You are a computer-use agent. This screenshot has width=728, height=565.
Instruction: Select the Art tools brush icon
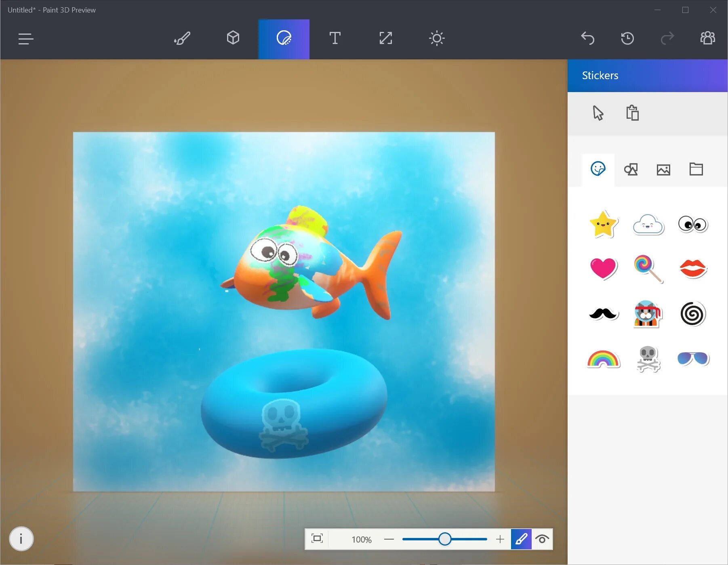pos(182,39)
